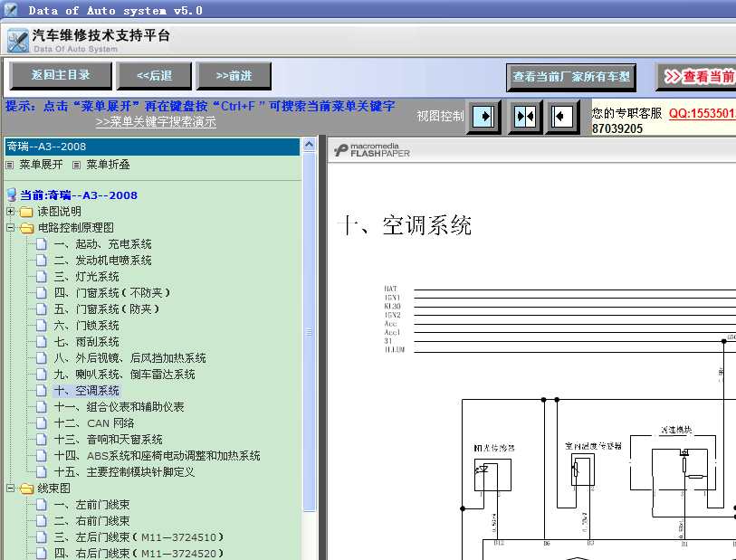Click the red >>查看当前 button
The image size is (736, 560).
tap(696, 78)
